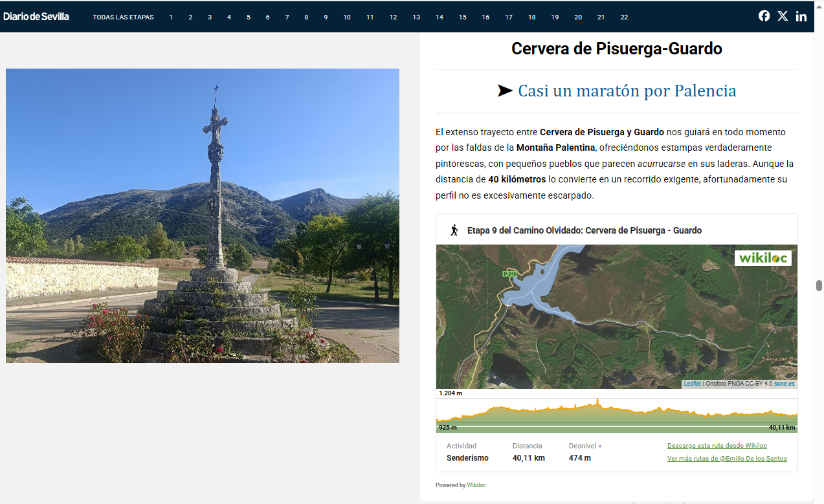Jump to stage 22 in the top bar
This screenshot has width=824, height=504.
(x=624, y=17)
